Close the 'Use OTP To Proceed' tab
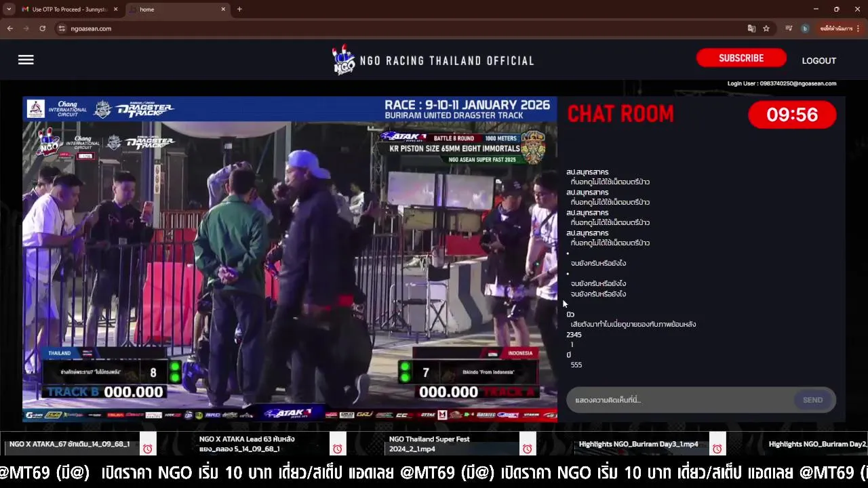The height and width of the screenshot is (488, 868). [115, 9]
